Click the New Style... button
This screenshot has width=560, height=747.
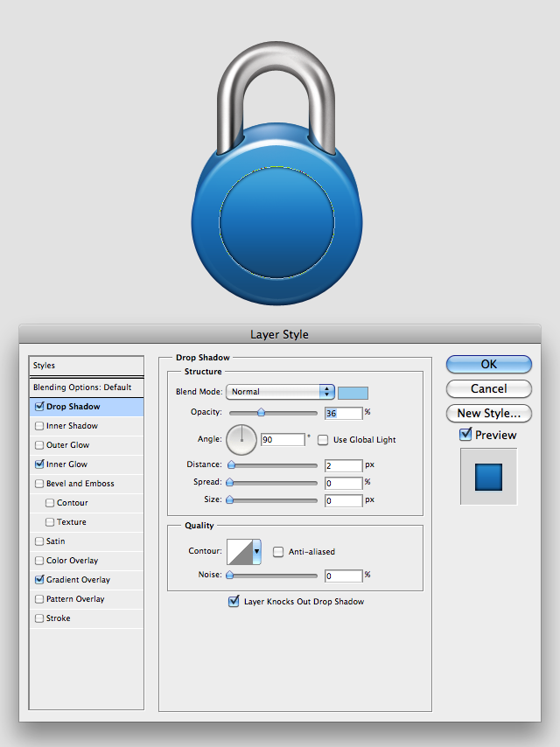point(489,413)
